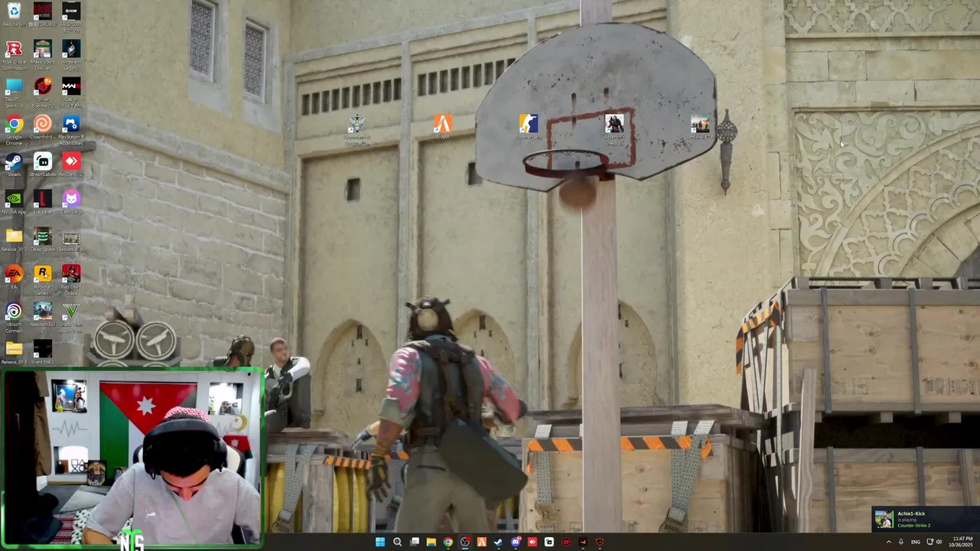Open RISK Global Domination shortcut

pos(14,54)
